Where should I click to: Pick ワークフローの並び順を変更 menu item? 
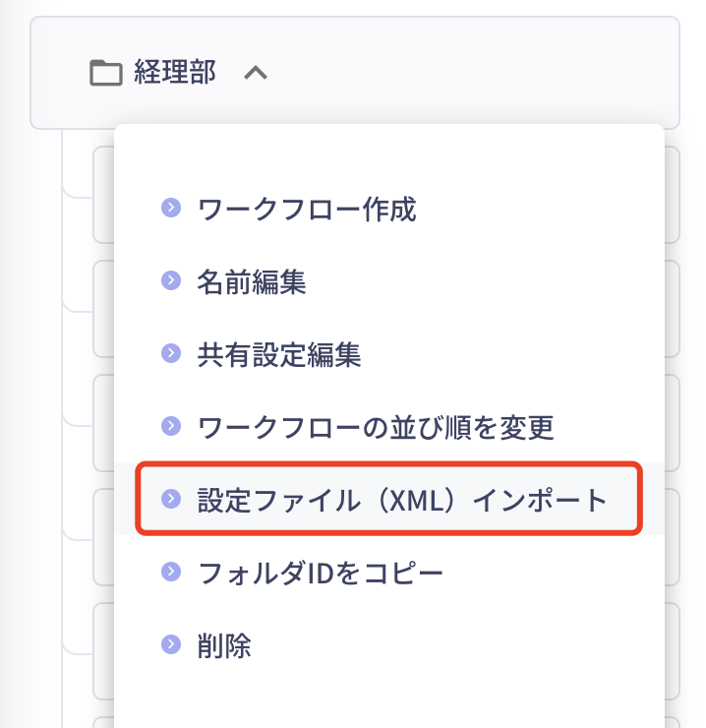click(x=376, y=427)
